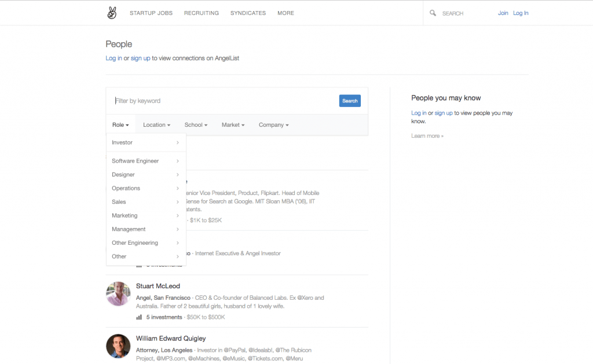
Task: Open the School filter dropdown
Action: click(195, 124)
